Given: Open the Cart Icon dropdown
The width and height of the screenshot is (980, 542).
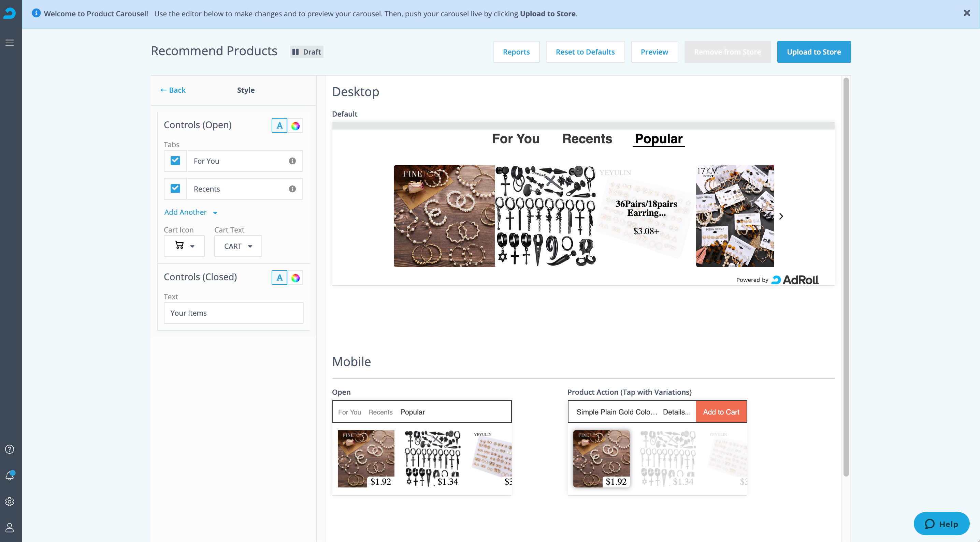Looking at the screenshot, I should (184, 246).
